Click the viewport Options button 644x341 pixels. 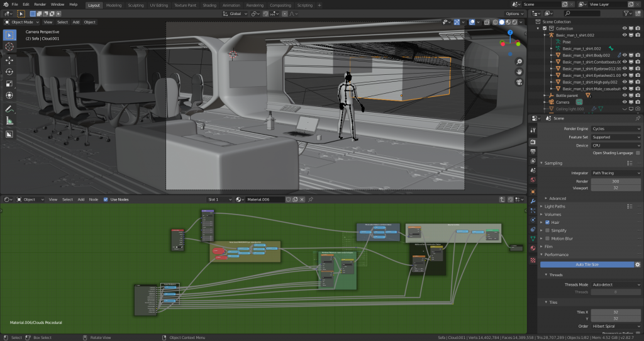click(x=514, y=14)
